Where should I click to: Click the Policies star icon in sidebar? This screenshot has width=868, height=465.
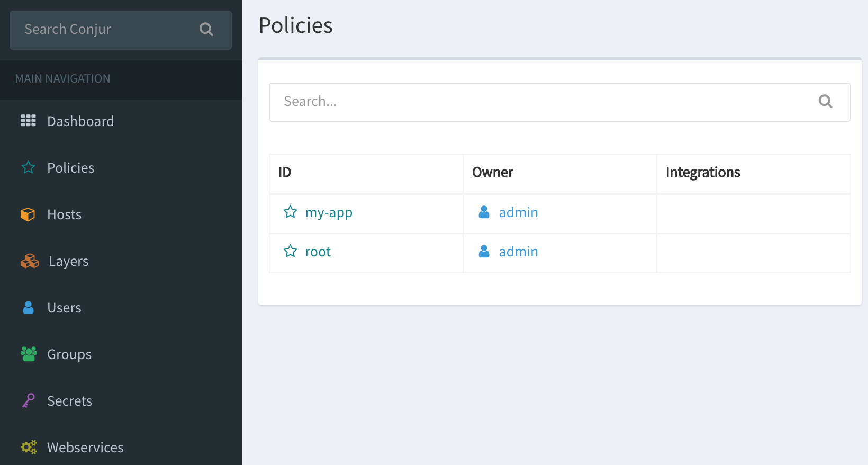click(x=28, y=168)
